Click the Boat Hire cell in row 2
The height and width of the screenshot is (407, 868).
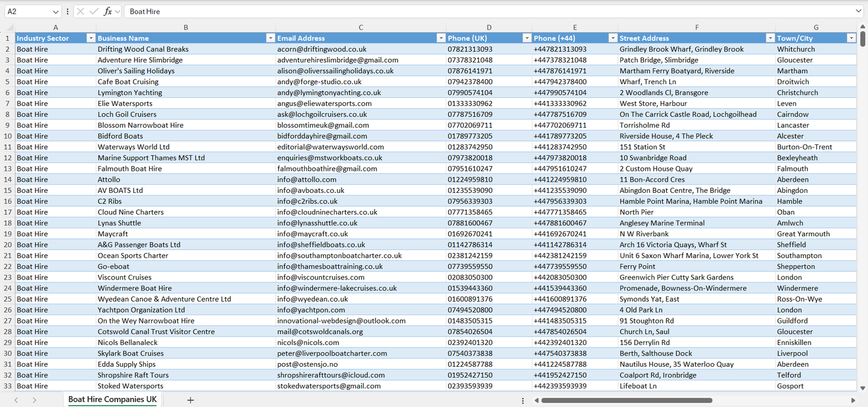pyautogui.click(x=56, y=49)
